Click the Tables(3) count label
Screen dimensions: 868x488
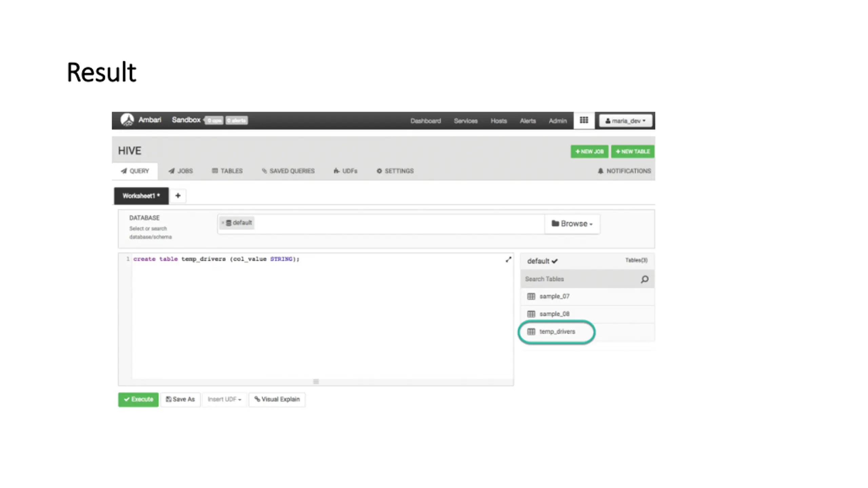pyautogui.click(x=636, y=260)
